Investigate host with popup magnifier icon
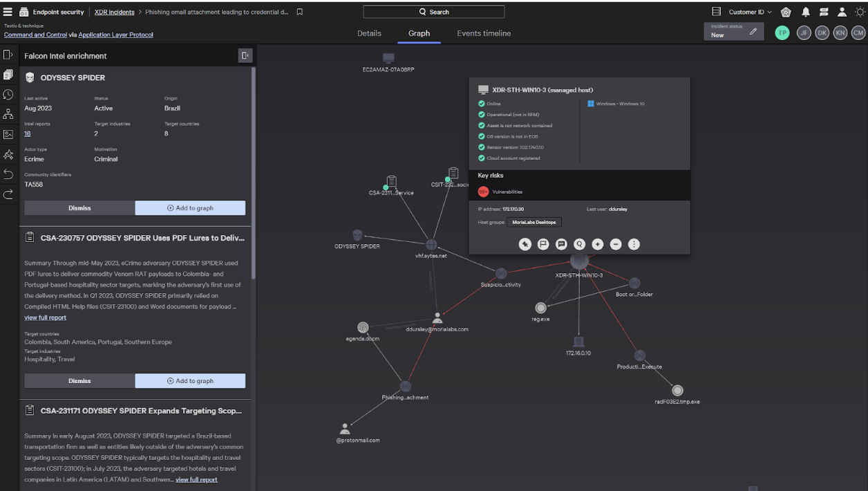868x491 pixels. pos(579,244)
